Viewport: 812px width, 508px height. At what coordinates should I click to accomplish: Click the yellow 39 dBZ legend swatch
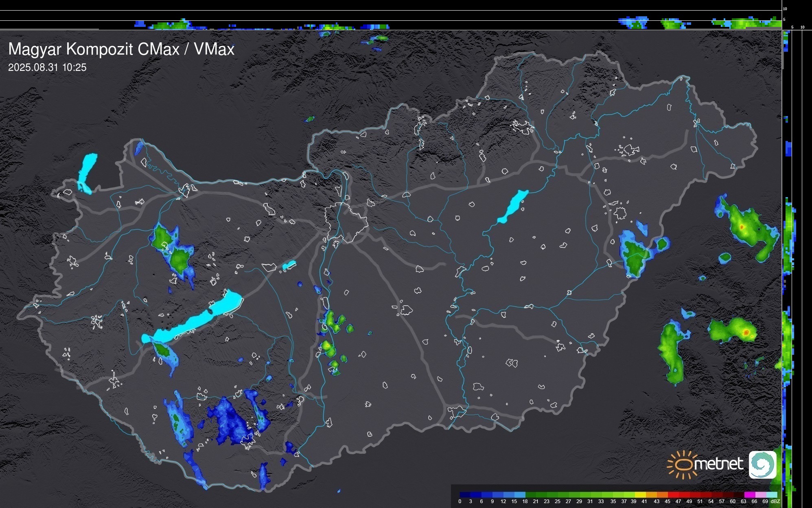tap(640, 495)
